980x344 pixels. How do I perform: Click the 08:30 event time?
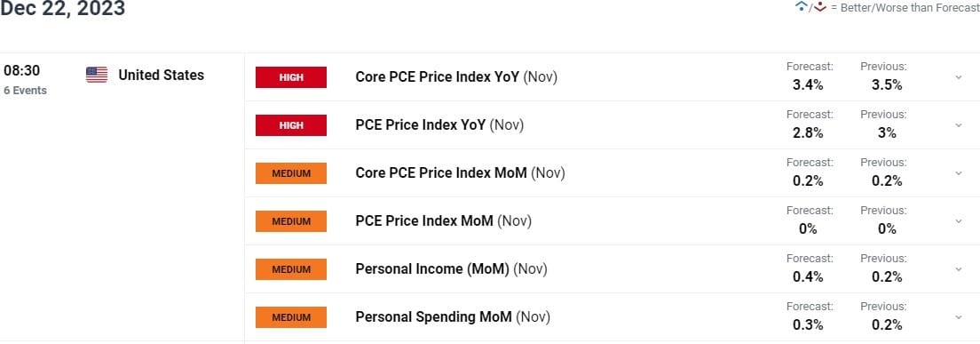click(x=21, y=71)
